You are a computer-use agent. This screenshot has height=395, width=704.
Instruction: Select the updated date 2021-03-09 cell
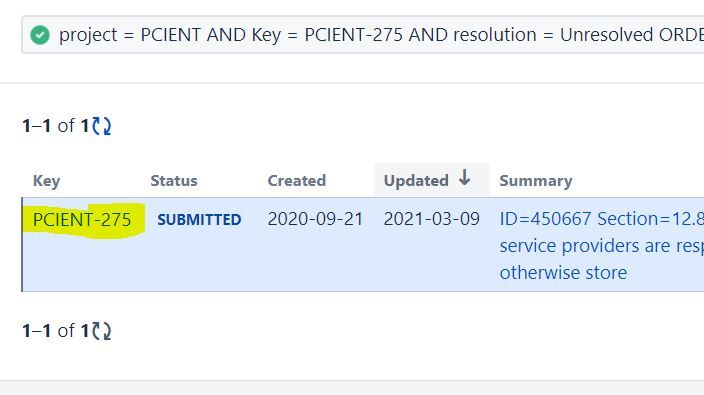[x=431, y=219]
